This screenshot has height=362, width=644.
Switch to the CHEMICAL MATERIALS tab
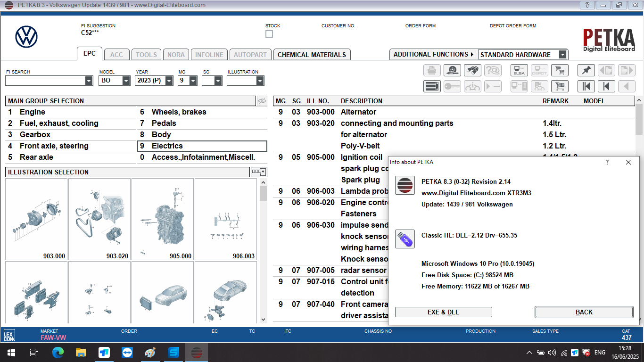pyautogui.click(x=311, y=54)
